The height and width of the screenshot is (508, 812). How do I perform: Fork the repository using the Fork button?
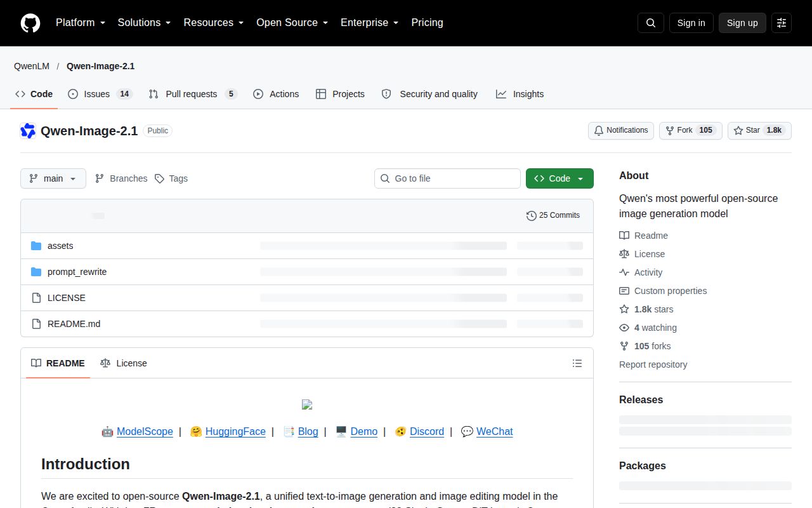click(x=691, y=130)
